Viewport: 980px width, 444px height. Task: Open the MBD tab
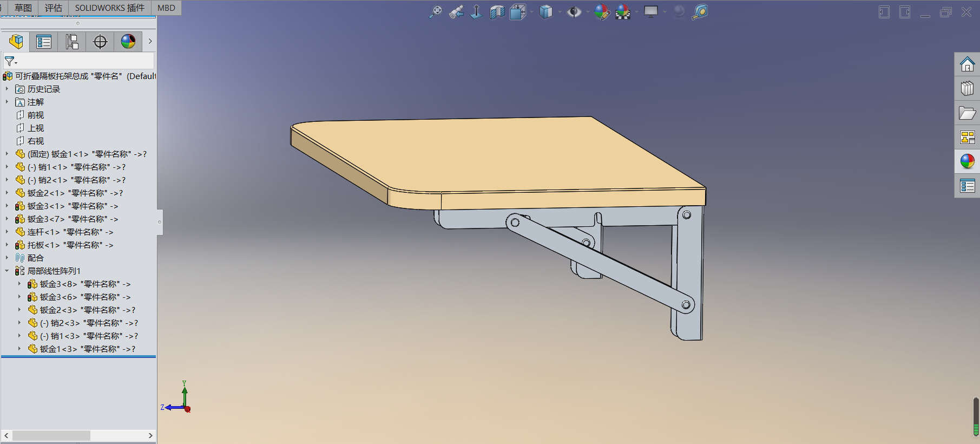click(x=166, y=8)
